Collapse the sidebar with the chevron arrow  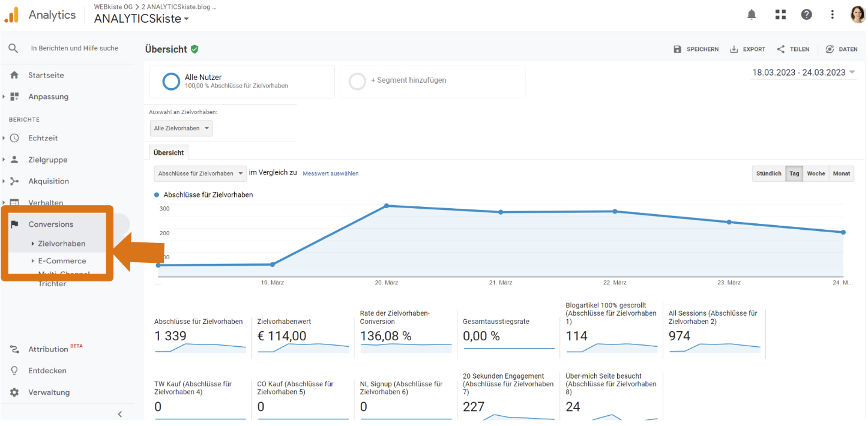(x=119, y=413)
